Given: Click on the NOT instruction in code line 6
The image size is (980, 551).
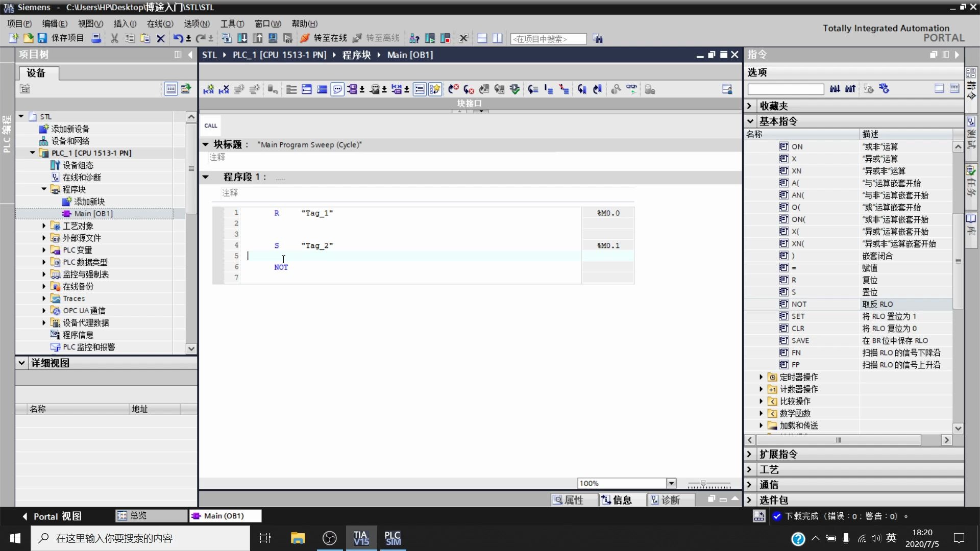Looking at the screenshot, I should click(281, 267).
